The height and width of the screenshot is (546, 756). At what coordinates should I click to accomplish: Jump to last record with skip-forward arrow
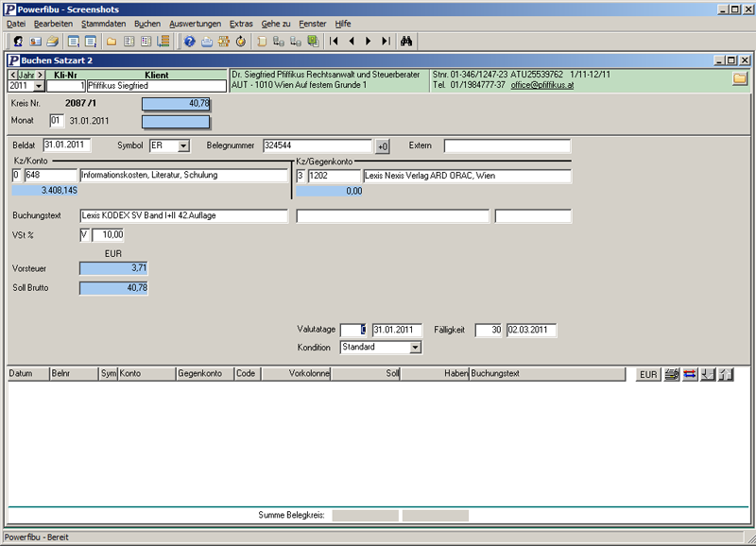coord(386,42)
